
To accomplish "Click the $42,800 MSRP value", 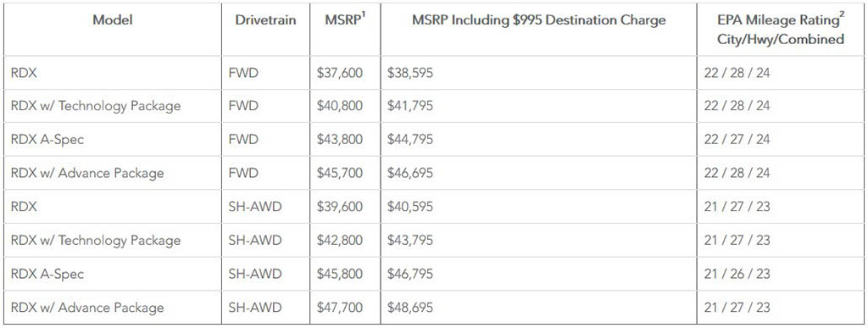I will pyautogui.click(x=340, y=241).
